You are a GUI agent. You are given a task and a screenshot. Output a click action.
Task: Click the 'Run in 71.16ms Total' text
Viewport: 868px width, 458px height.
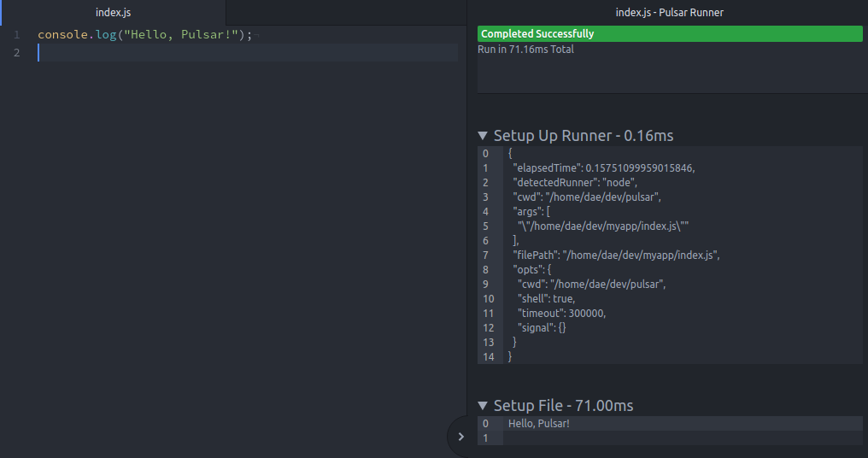click(x=526, y=50)
